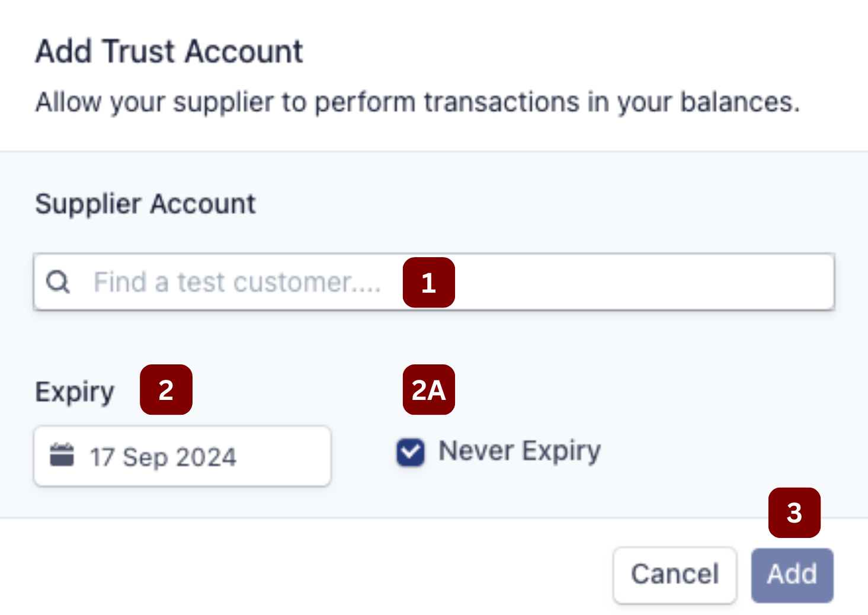868x615 pixels.
Task: Click the placeholder text in the search box
Action: (x=237, y=282)
